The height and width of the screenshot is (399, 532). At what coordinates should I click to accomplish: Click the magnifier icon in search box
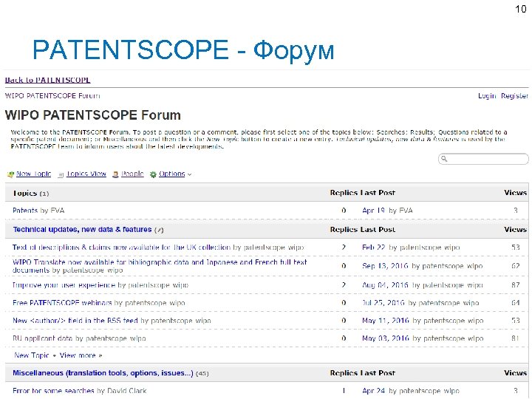(x=444, y=159)
